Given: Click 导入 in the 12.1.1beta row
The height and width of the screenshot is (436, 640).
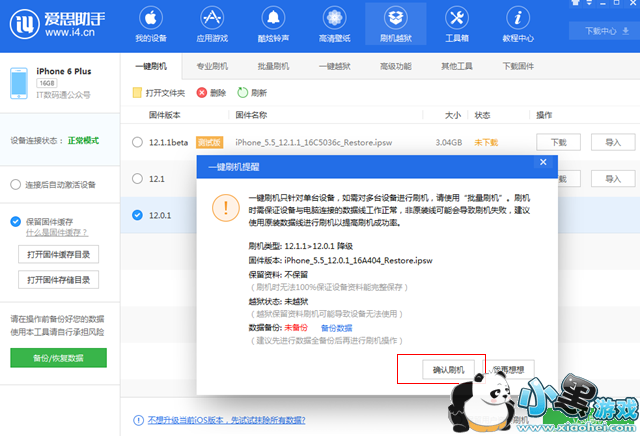Looking at the screenshot, I should tap(613, 142).
